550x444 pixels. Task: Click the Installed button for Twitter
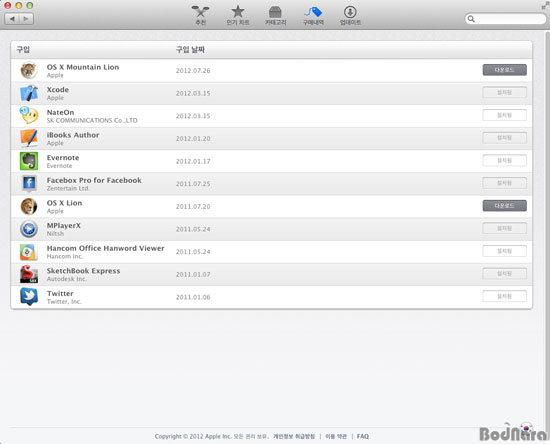[504, 296]
